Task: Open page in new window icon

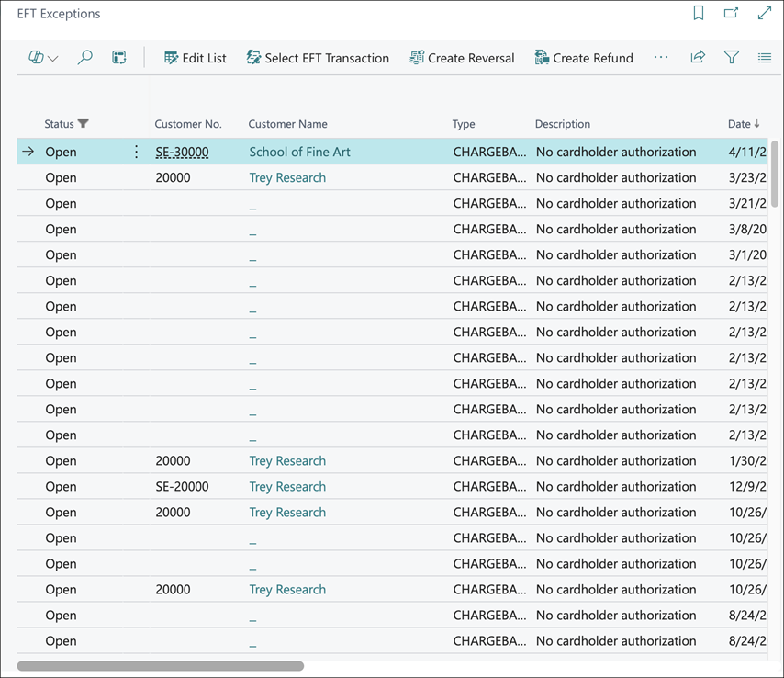Action: [x=731, y=13]
